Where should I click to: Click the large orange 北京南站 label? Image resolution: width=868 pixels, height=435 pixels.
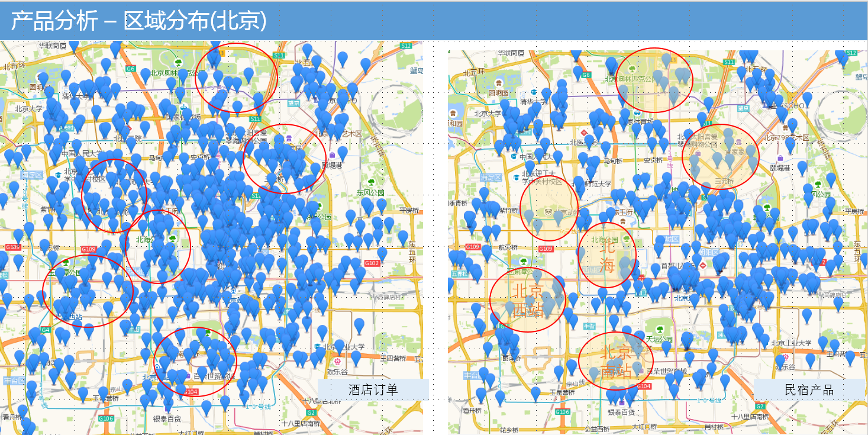(x=616, y=362)
